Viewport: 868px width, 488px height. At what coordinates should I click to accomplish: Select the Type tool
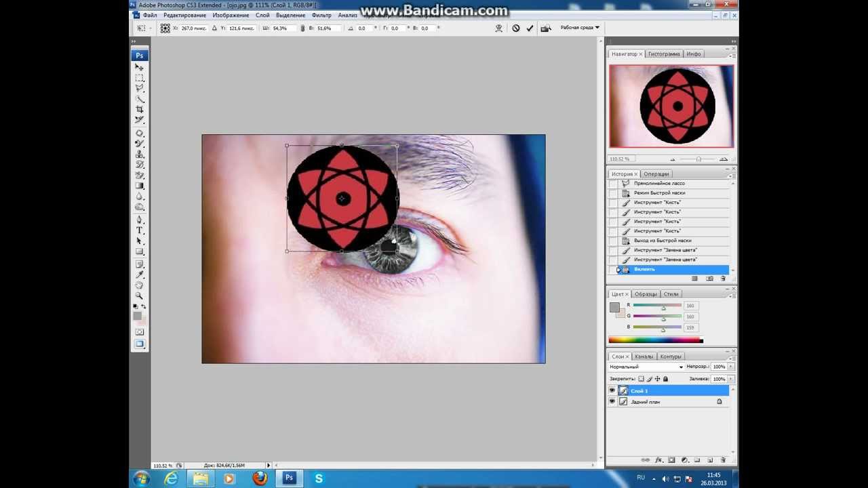[140, 230]
